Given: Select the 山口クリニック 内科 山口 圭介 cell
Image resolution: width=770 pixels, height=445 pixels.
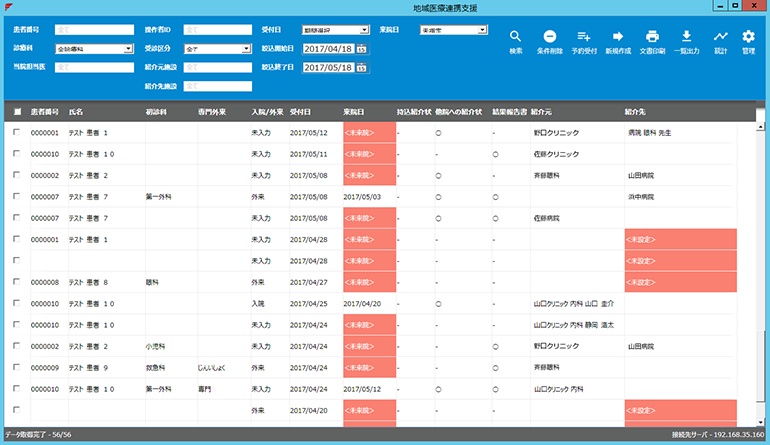Looking at the screenshot, I should coord(573,304).
